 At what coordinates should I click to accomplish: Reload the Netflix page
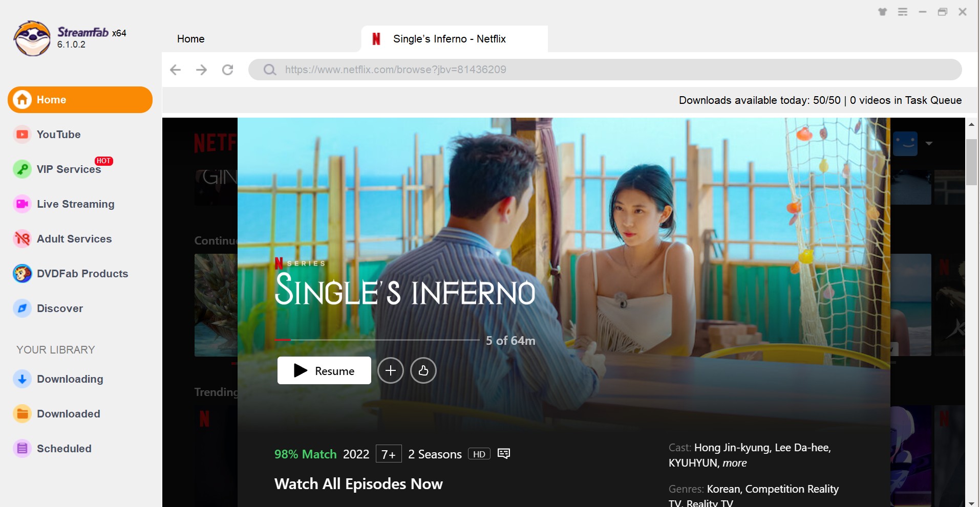(228, 70)
